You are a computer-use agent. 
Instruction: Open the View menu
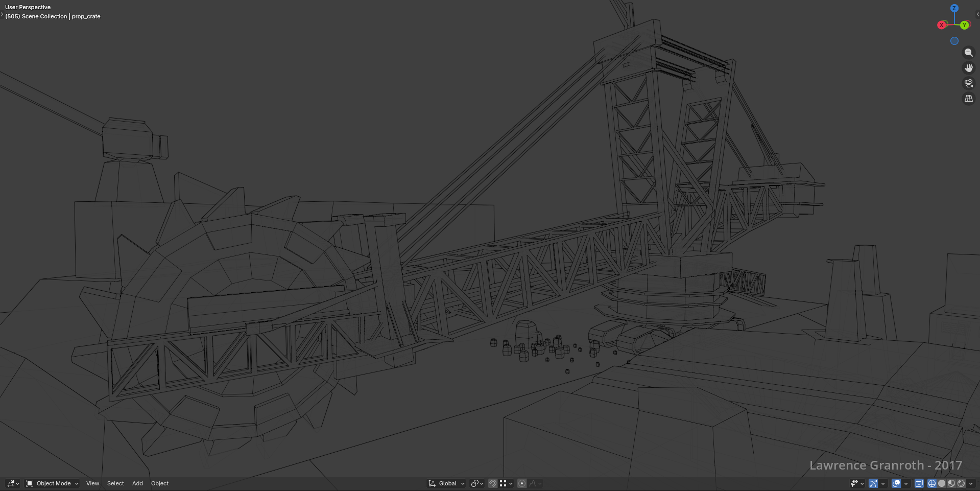[92, 483]
